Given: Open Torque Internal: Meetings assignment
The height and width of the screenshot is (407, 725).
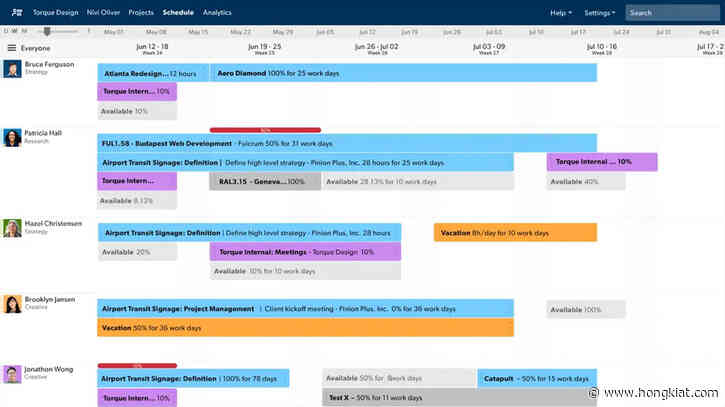Looking at the screenshot, I should [305, 252].
